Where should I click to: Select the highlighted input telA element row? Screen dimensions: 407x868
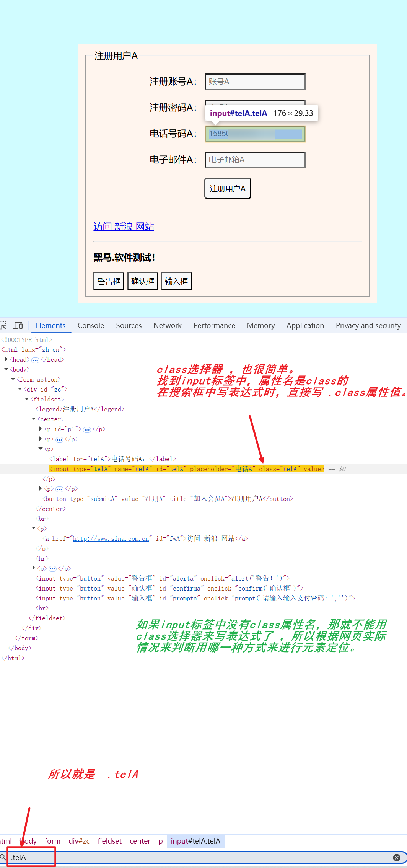[x=203, y=469]
